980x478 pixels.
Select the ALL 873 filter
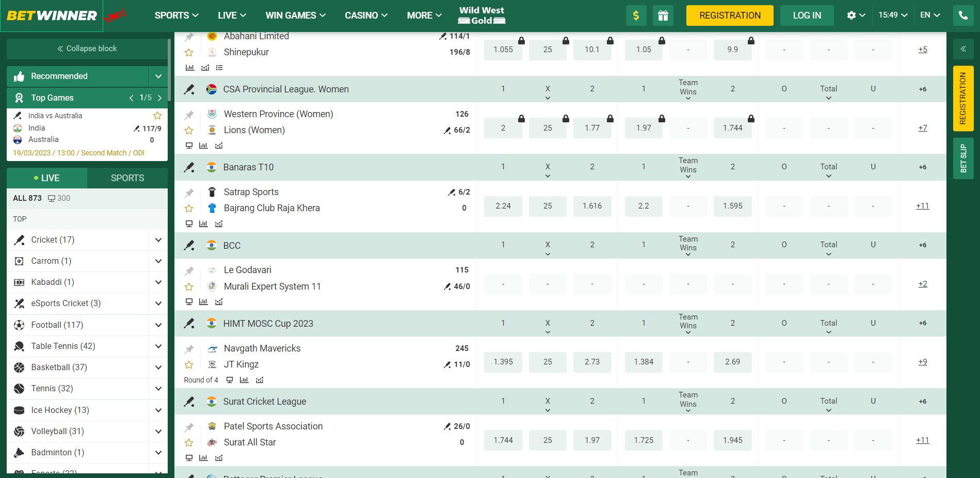click(x=27, y=198)
